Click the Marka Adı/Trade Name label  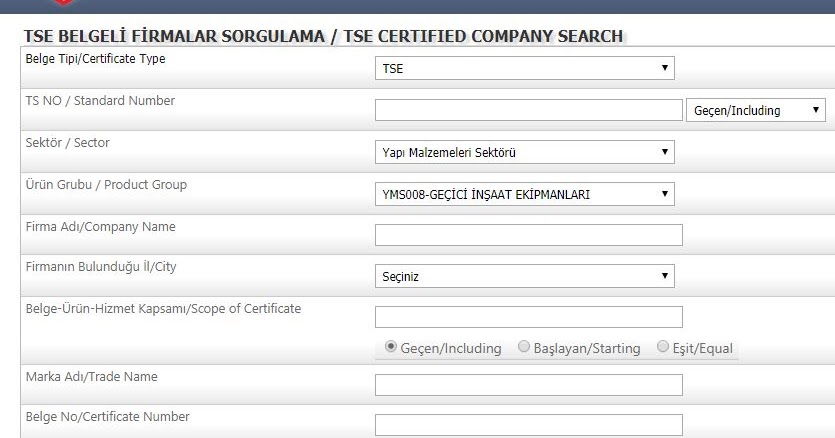(x=91, y=377)
